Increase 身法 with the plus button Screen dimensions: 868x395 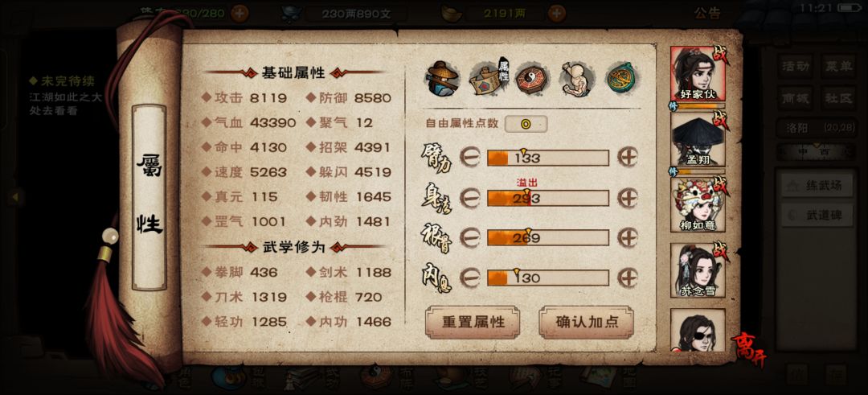click(x=628, y=198)
